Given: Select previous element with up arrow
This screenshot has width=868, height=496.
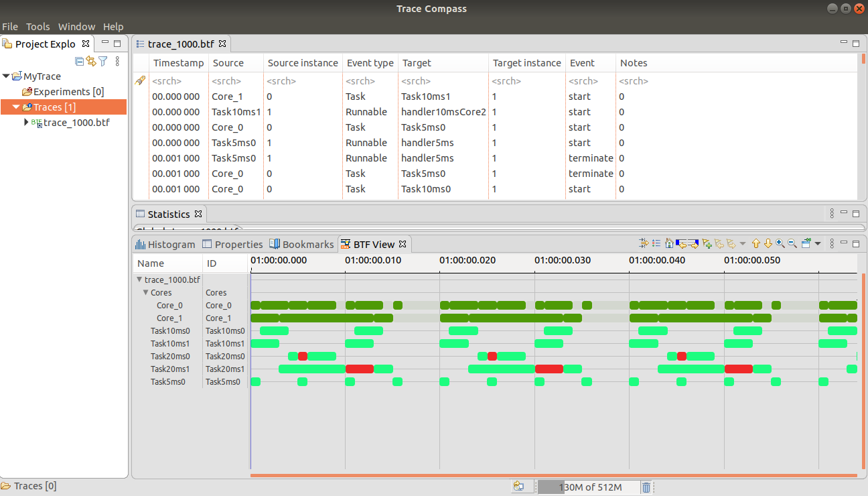Looking at the screenshot, I should (x=756, y=243).
